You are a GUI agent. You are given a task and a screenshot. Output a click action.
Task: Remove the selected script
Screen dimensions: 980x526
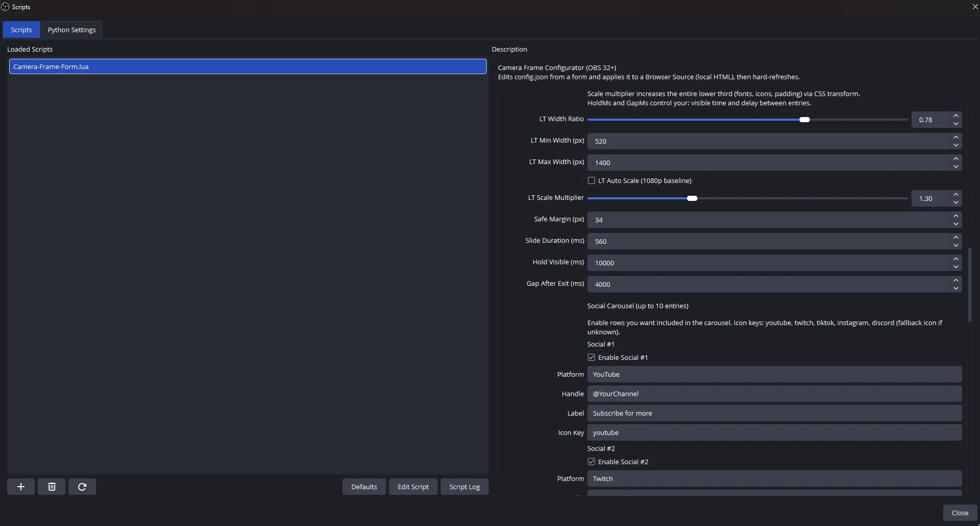(51, 486)
